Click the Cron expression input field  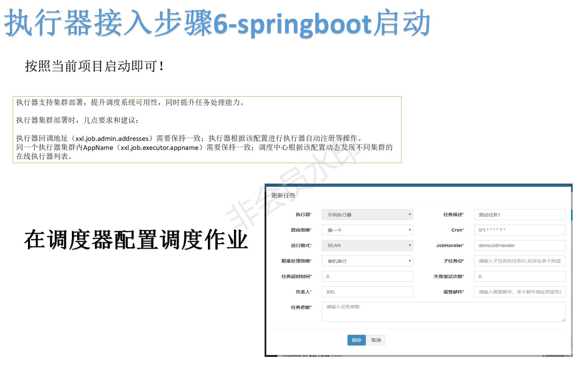pos(520,230)
